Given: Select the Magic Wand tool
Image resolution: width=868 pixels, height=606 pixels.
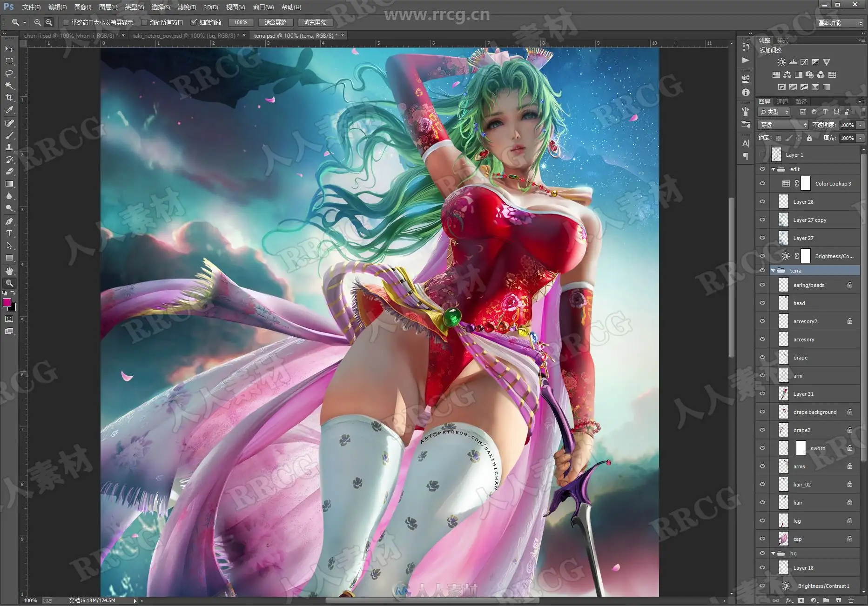Looking at the screenshot, I should pyautogui.click(x=9, y=86).
